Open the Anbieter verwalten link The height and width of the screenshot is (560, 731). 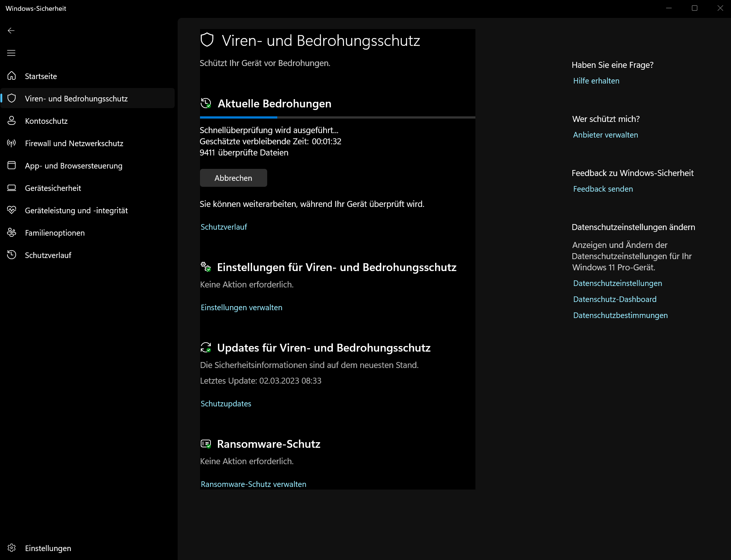coord(605,135)
